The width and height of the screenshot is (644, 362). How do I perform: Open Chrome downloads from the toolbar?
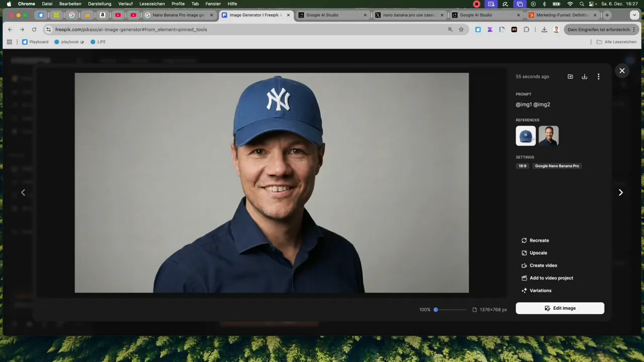coord(544,29)
